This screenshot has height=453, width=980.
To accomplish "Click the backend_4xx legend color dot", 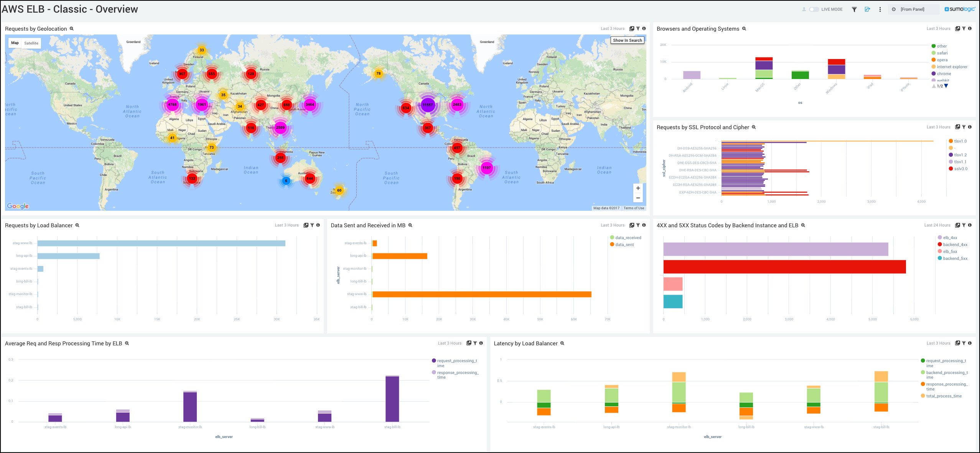I will [x=940, y=245].
